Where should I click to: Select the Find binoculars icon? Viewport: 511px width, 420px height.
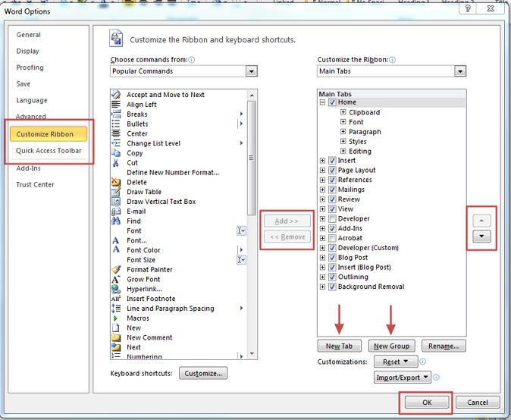[116, 221]
